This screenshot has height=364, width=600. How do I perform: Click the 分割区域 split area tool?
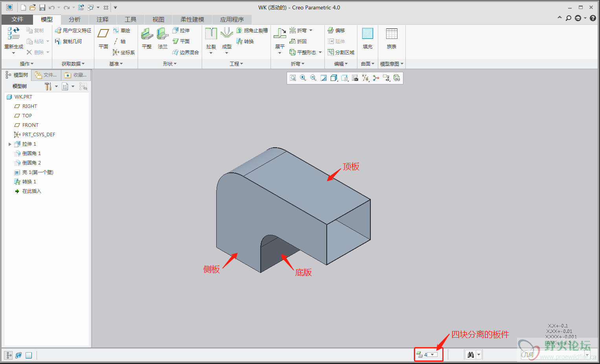[341, 52]
